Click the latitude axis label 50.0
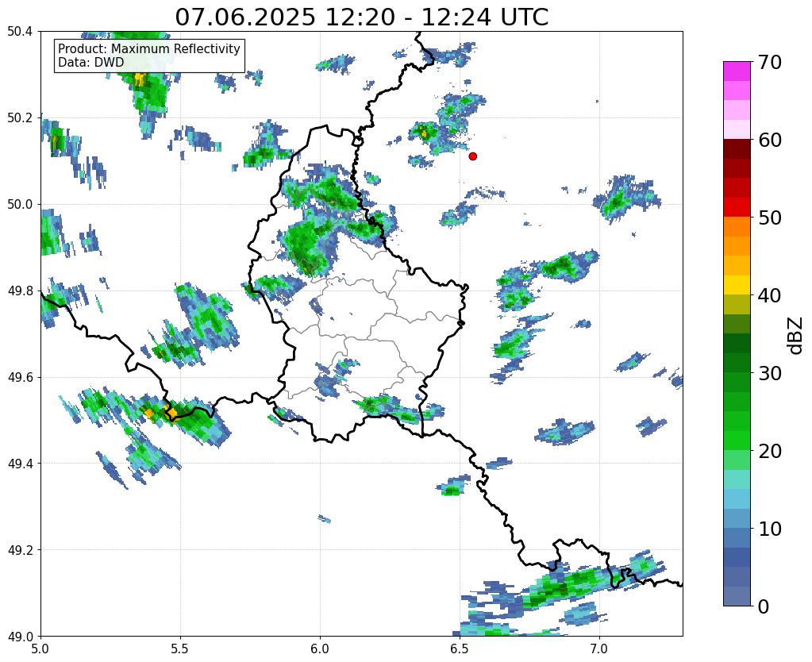 20,204
